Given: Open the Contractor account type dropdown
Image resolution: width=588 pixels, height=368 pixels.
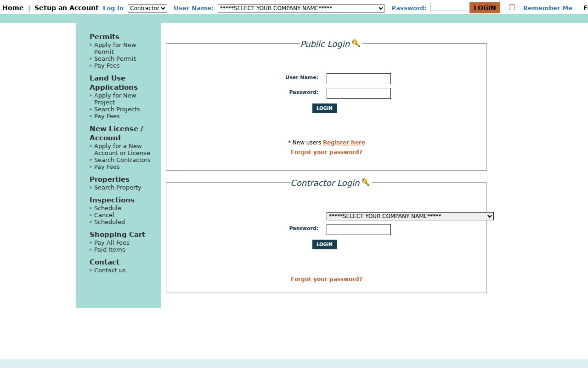Looking at the screenshot, I should [x=147, y=8].
